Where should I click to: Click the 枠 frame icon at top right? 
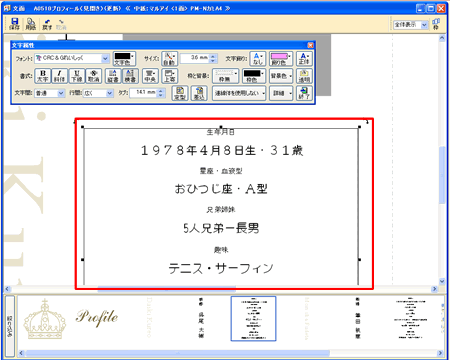point(436,24)
